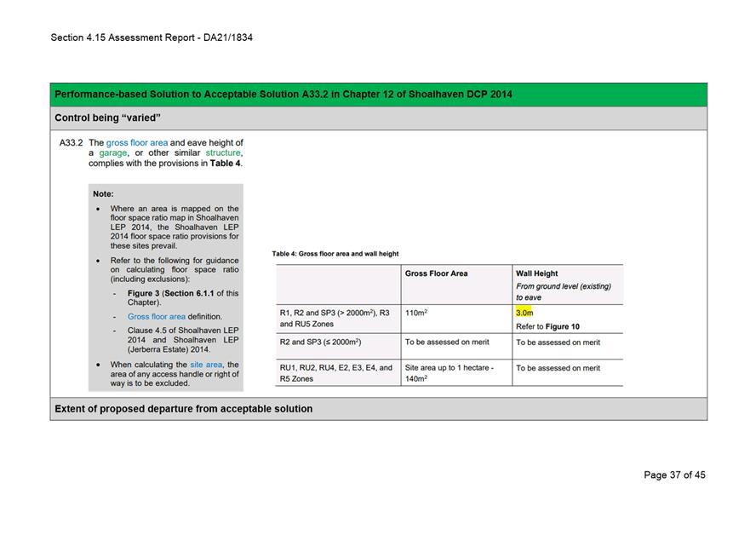Click bullet 'Where an area is mapped on the'
This screenshot has height=535, width=756.
tap(174, 209)
